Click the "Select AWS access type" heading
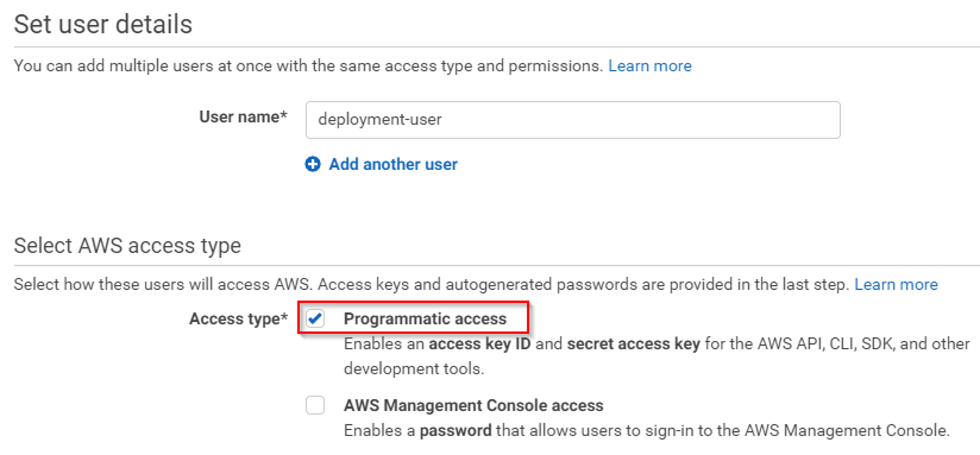Screen dimensions: 980x455 click(127, 245)
